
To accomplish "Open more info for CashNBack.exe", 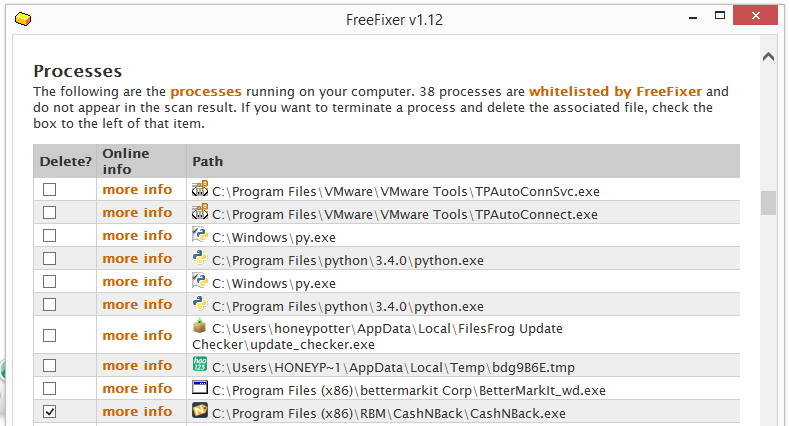I will coord(137,412).
